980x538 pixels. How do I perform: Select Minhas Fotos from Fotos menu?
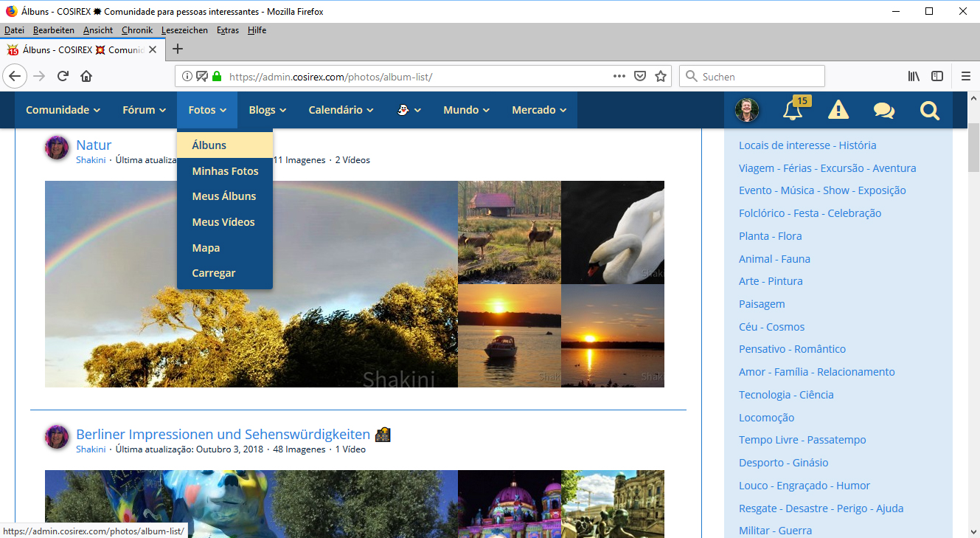(225, 171)
